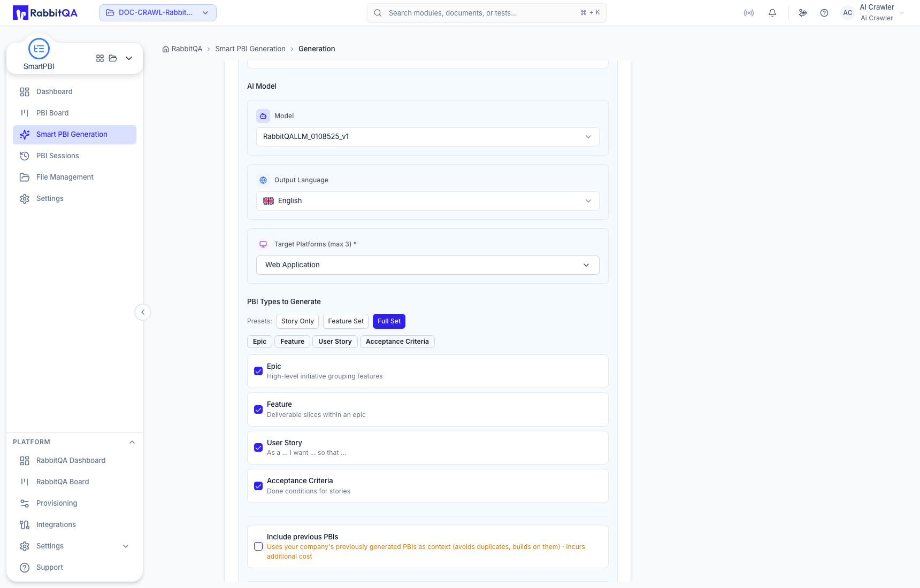This screenshot has width=920, height=588.
Task: Click the PBI Board icon
Action: (25, 113)
